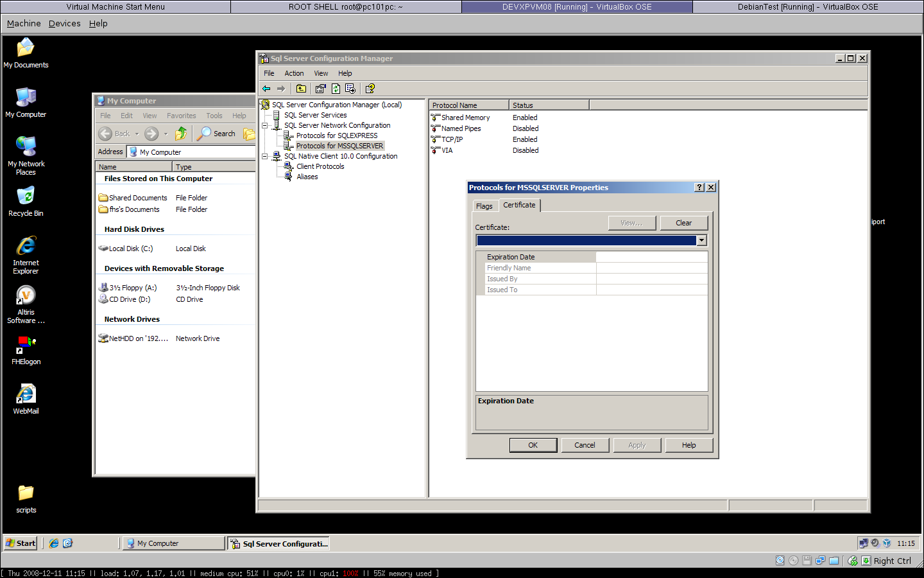Click VirtualBox hard disk status icon
924x578 pixels.
pos(780,561)
